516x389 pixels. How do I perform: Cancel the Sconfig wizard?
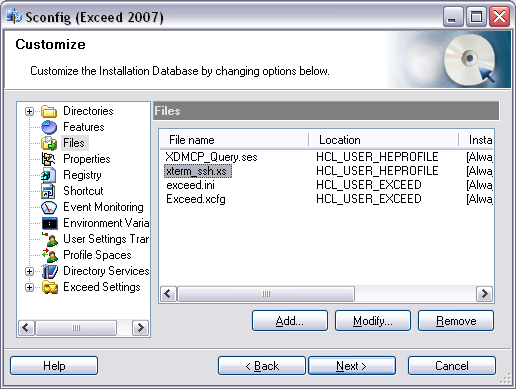pyautogui.click(x=452, y=366)
